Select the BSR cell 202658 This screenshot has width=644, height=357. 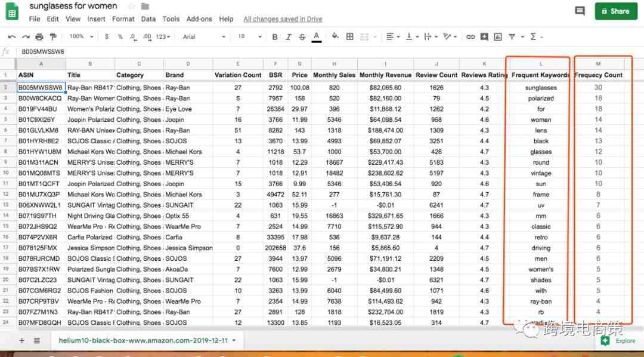(275, 248)
